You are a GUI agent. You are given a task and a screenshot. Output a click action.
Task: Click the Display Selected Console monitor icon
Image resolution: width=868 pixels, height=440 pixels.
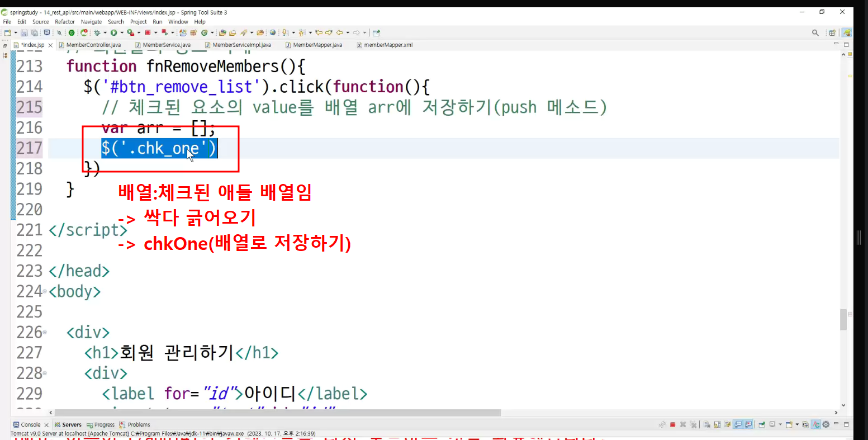(772, 425)
